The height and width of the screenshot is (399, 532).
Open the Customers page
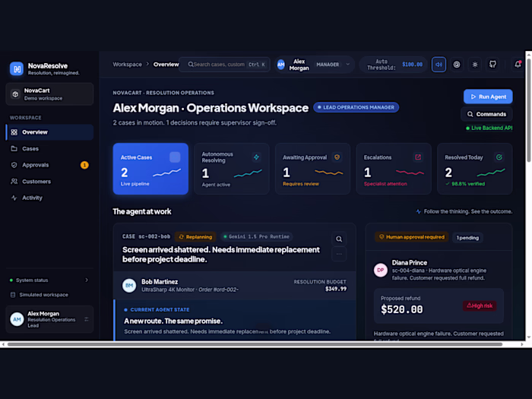[49, 181]
